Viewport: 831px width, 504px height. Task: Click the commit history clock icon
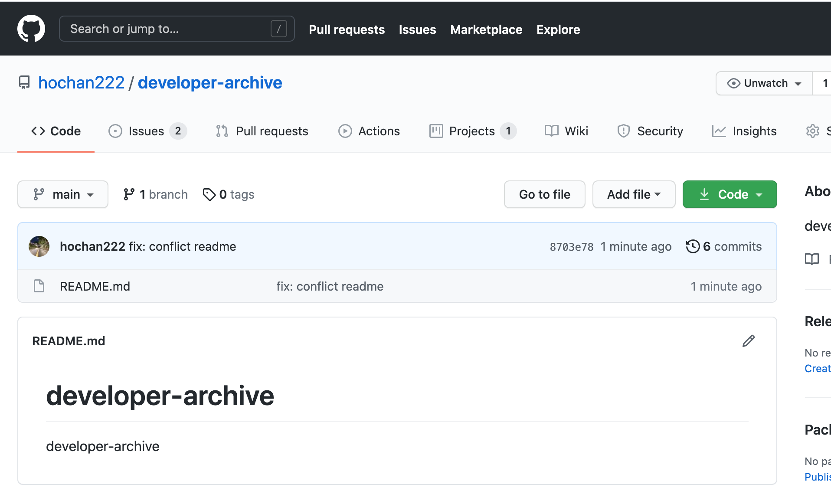pyautogui.click(x=693, y=246)
